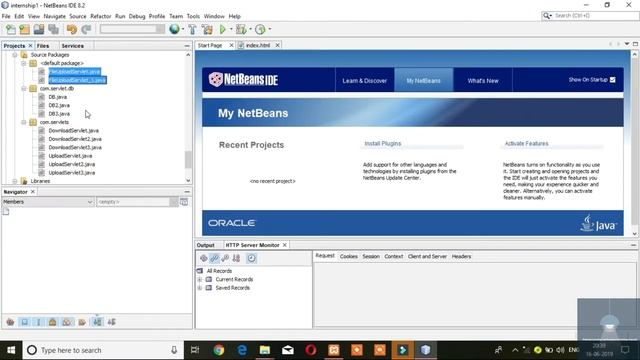The height and width of the screenshot is (360, 640).
Task: Switch to the index.html editor tab
Action: (x=258, y=45)
